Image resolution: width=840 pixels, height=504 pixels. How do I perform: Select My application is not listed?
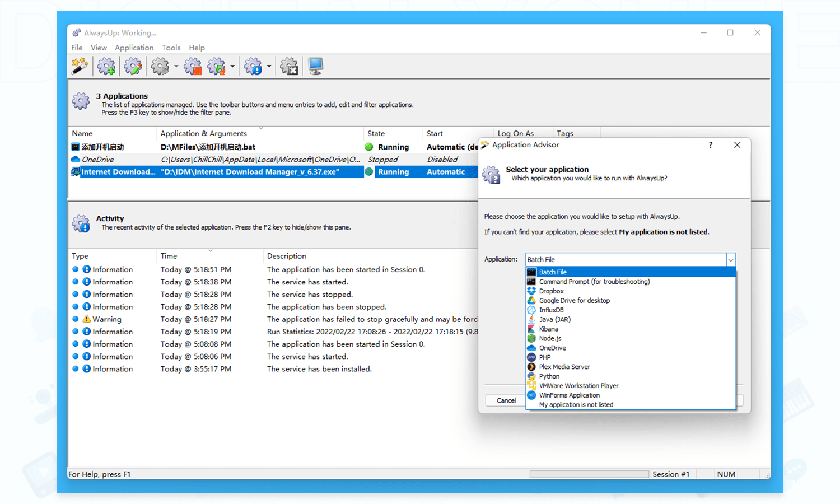pos(631,405)
